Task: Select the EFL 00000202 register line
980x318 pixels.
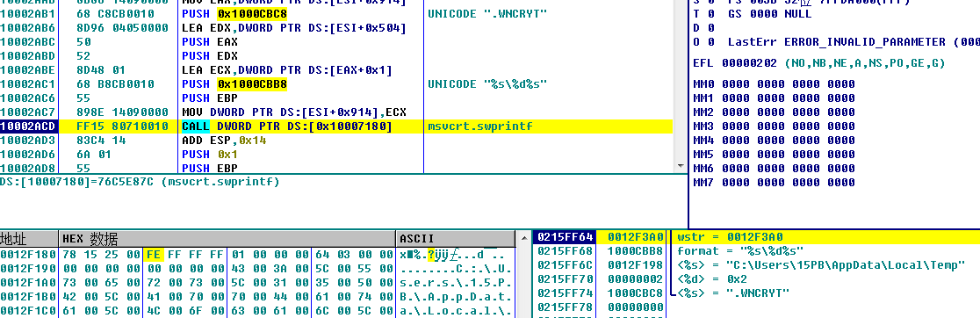Action: point(819,64)
